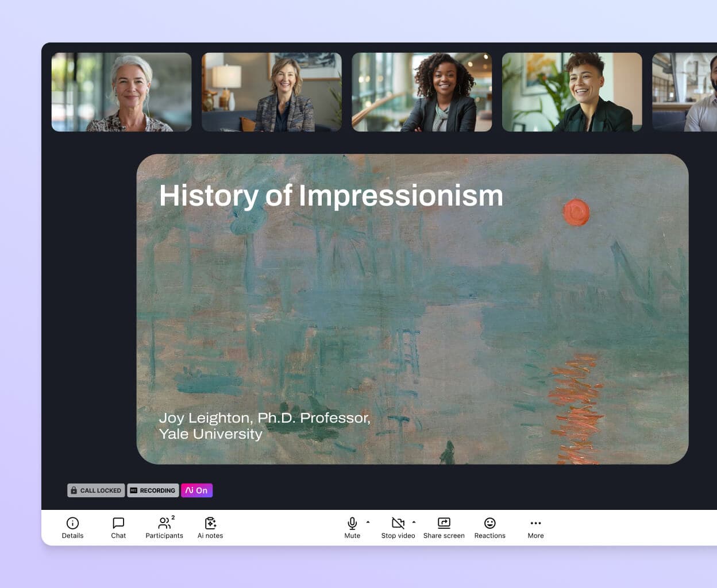Select the laughing short-haired participant's thumbnail
This screenshot has width=717, height=588.
pos(572,92)
